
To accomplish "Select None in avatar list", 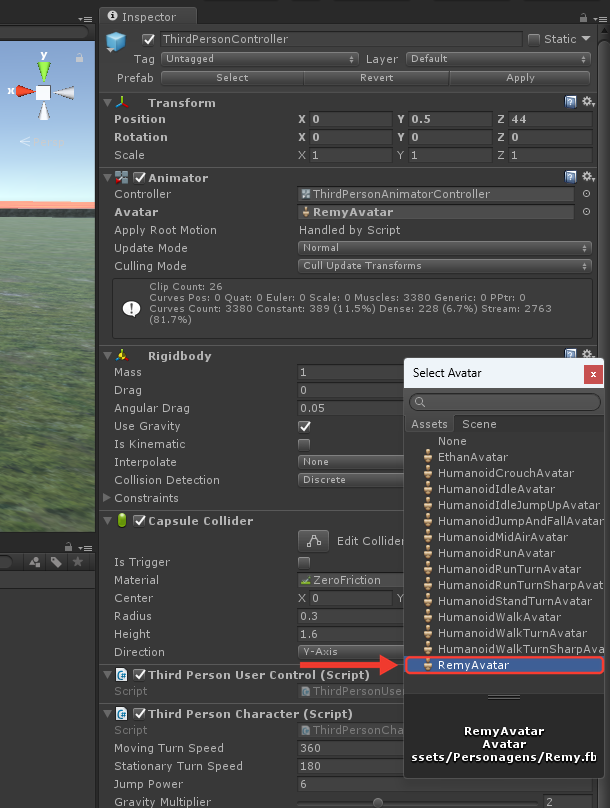I will (504, 441).
